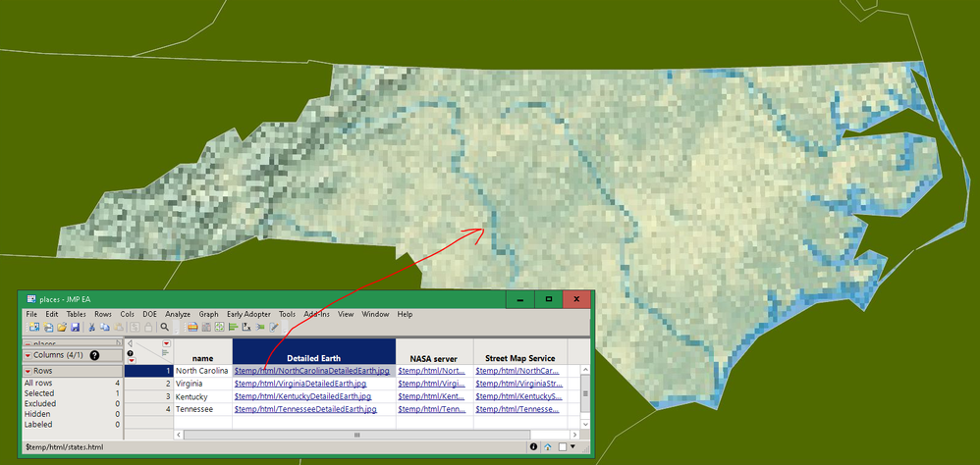Click the Cut scissors icon
This screenshot has width=980, height=465.
(x=92, y=327)
